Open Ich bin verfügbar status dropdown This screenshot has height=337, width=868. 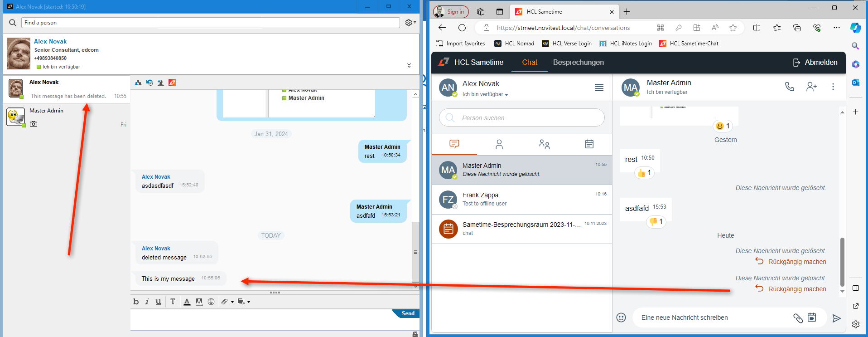tap(485, 94)
